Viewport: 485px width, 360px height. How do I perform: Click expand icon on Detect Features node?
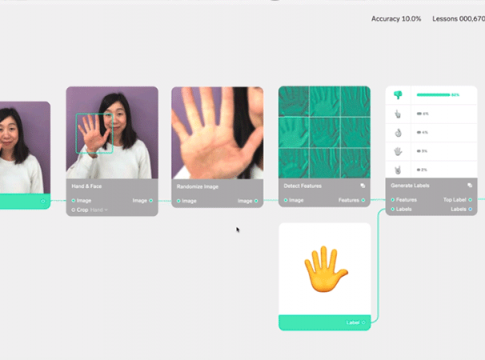pyautogui.click(x=363, y=186)
